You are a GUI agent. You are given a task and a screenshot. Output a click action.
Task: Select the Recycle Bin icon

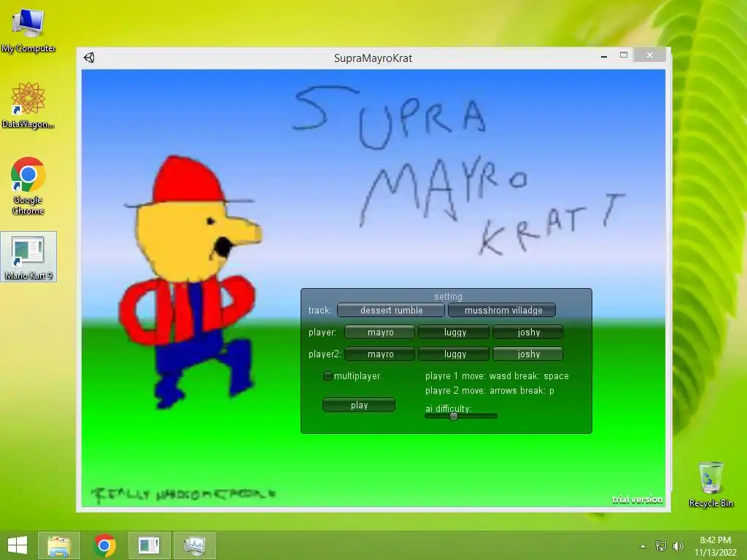click(711, 485)
